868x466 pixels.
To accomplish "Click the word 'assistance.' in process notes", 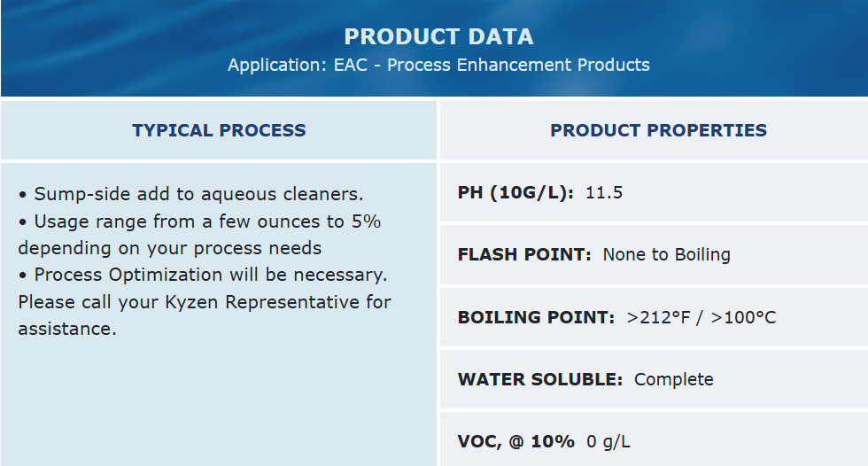I will tap(67, 329).
